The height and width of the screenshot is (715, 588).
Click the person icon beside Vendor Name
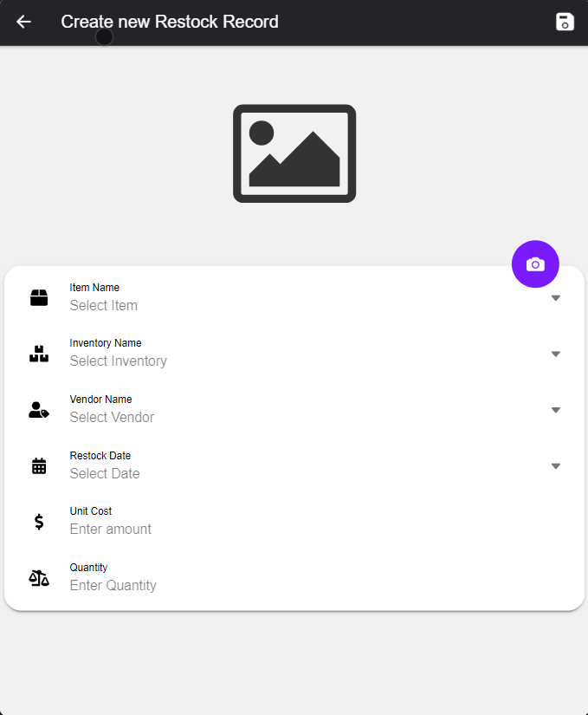39,410
